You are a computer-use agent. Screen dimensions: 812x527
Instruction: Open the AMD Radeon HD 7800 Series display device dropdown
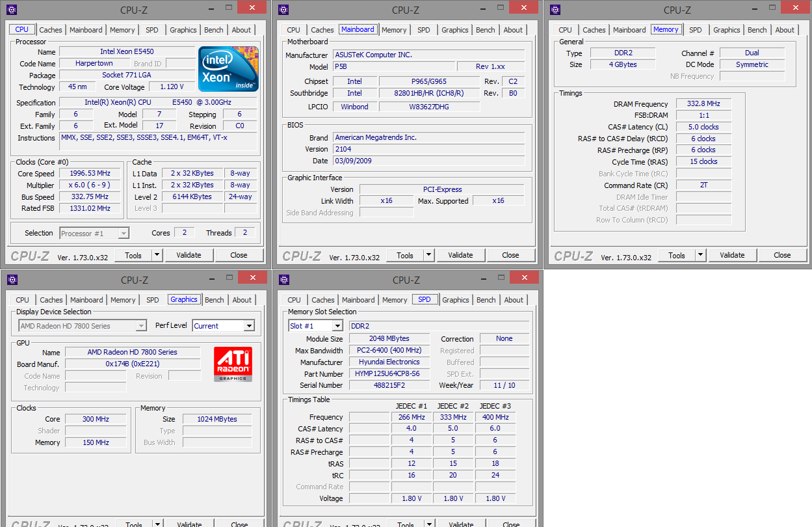141,326
